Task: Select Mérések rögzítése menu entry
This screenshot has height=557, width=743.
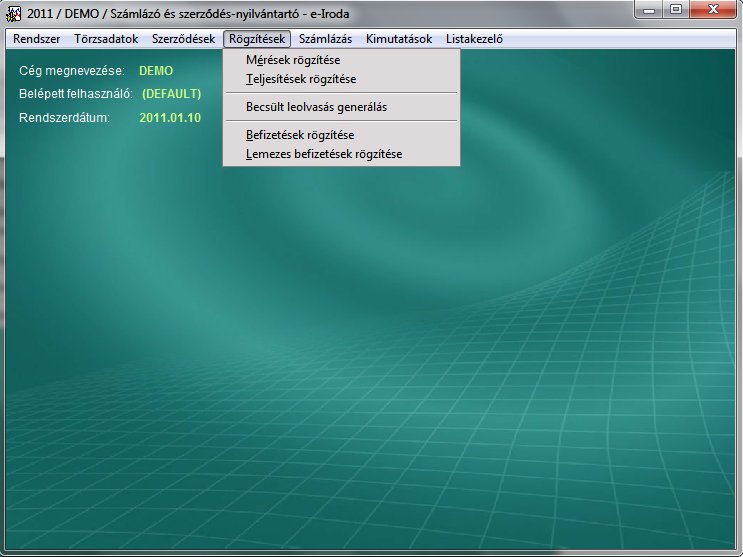Action: tap(293, 61)
